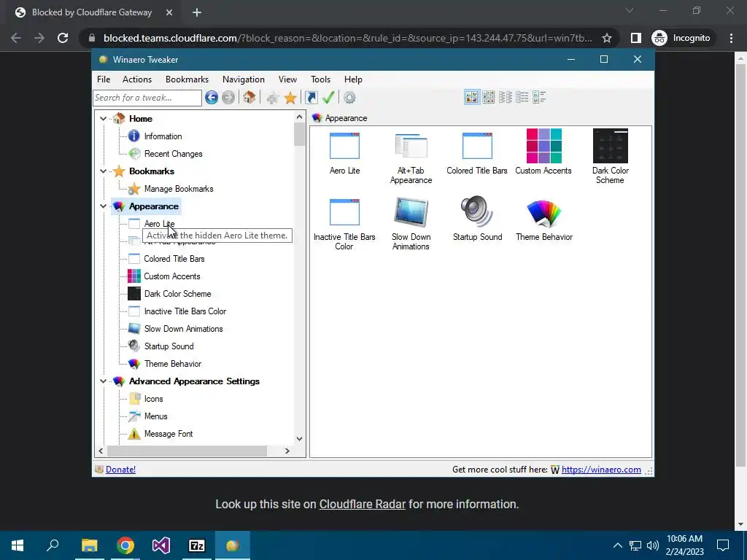This screenshot has height=560, width=747.
Task: Select Message Font in the tree
Action: point(169,434)
